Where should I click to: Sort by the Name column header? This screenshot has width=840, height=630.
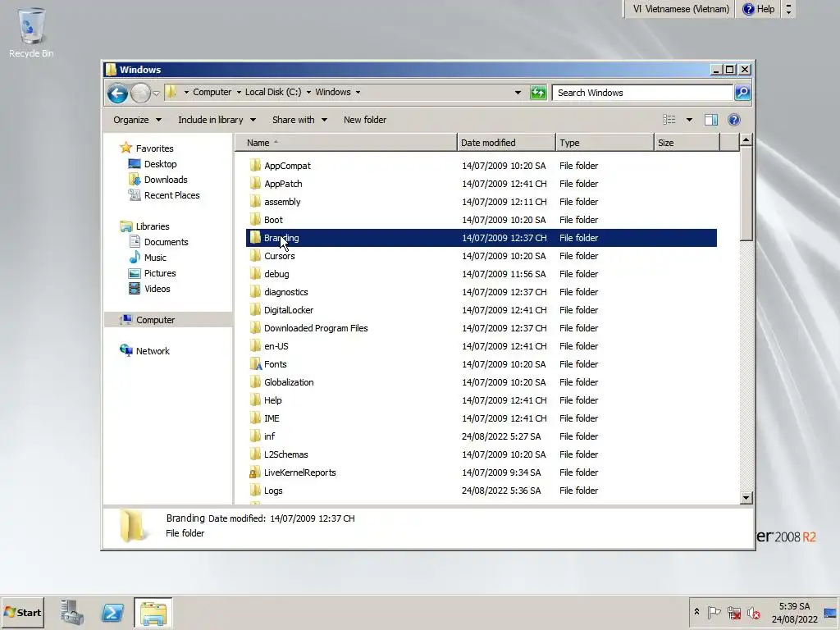[x=345, y=143]
